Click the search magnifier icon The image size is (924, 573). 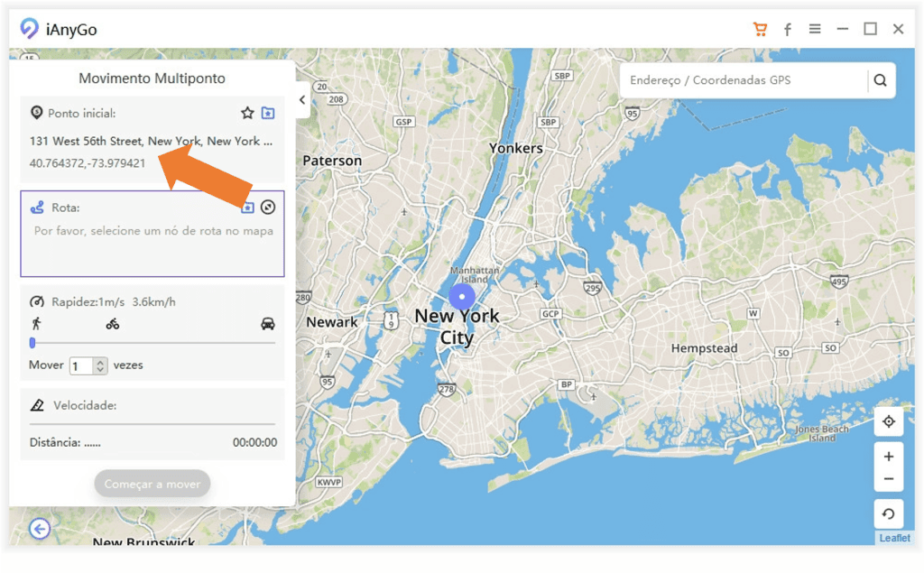tap(881, 80)
